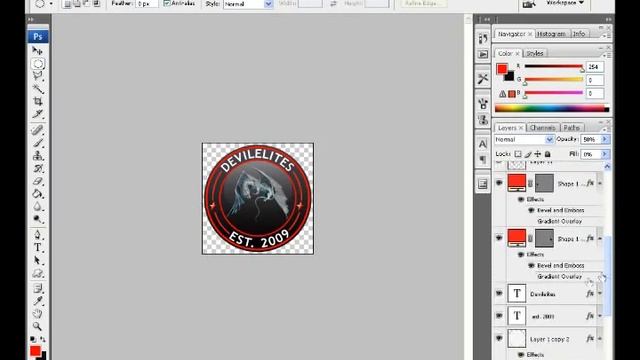Select the Eyedropper tool
The image size is (640, 360).
click(38, 301)
